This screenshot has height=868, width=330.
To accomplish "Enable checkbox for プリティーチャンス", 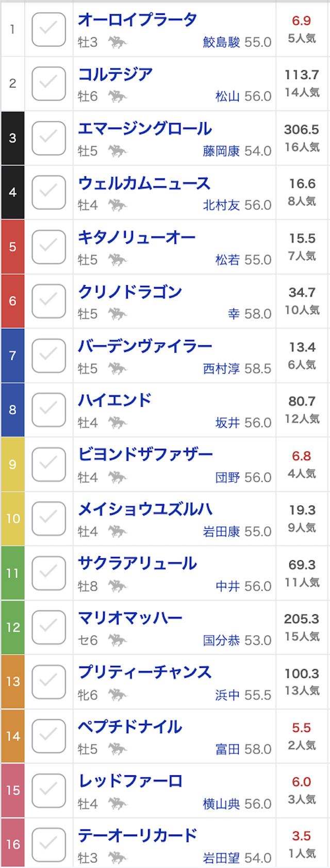I will tap(49, 681).
